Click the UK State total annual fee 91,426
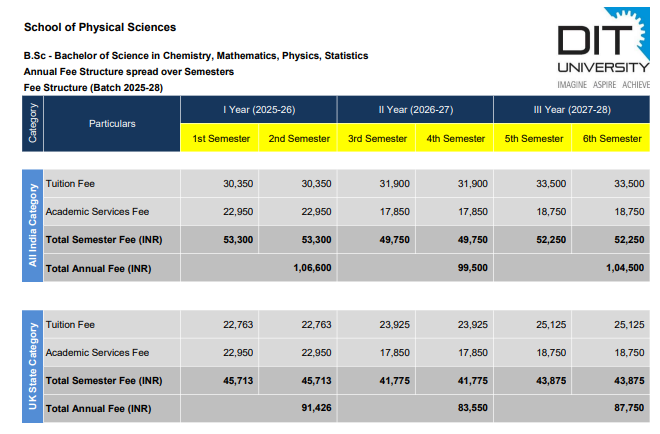Screen dimensions: 660x434 coord(312,409)
